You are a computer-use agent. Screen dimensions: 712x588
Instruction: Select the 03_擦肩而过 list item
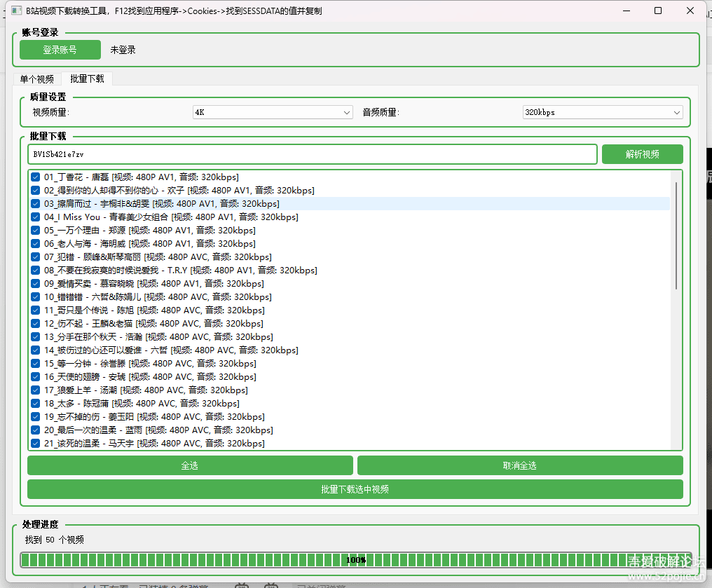point(161,204)
